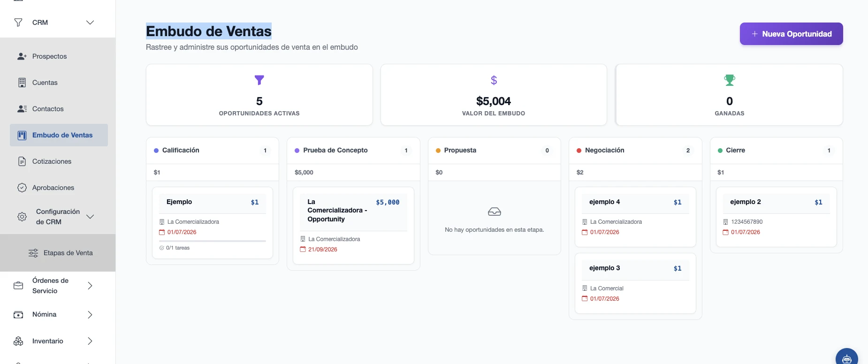Viewport: 868px width, 364px height.
Task: Click the Cuentas building icon
Action: (22, 83)
